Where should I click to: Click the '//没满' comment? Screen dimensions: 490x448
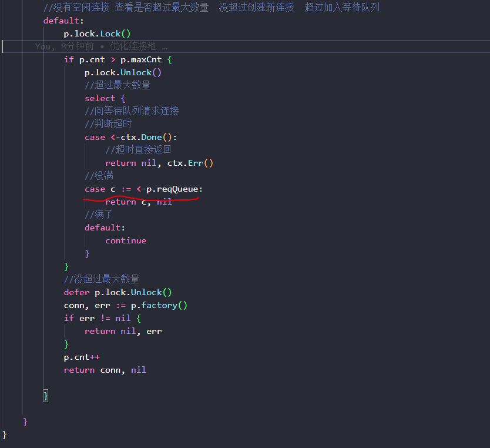pos(99,176)
